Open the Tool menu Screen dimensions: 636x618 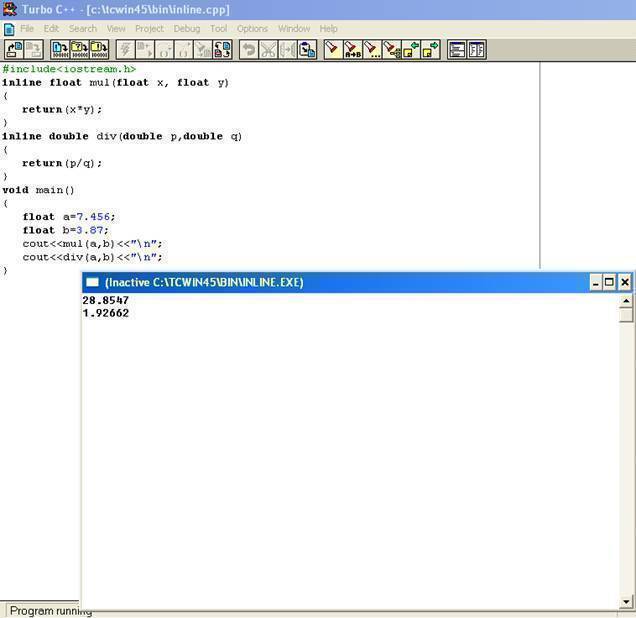(219, 29)
